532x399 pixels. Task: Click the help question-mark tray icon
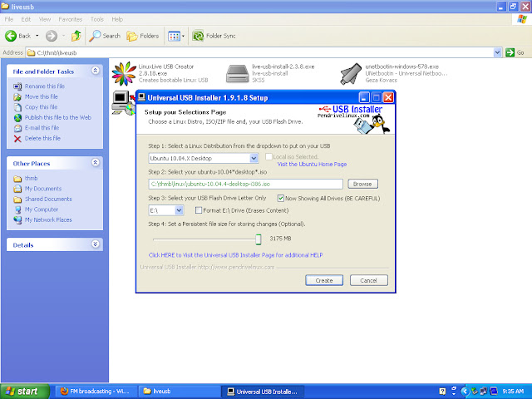tap(442, 392)
